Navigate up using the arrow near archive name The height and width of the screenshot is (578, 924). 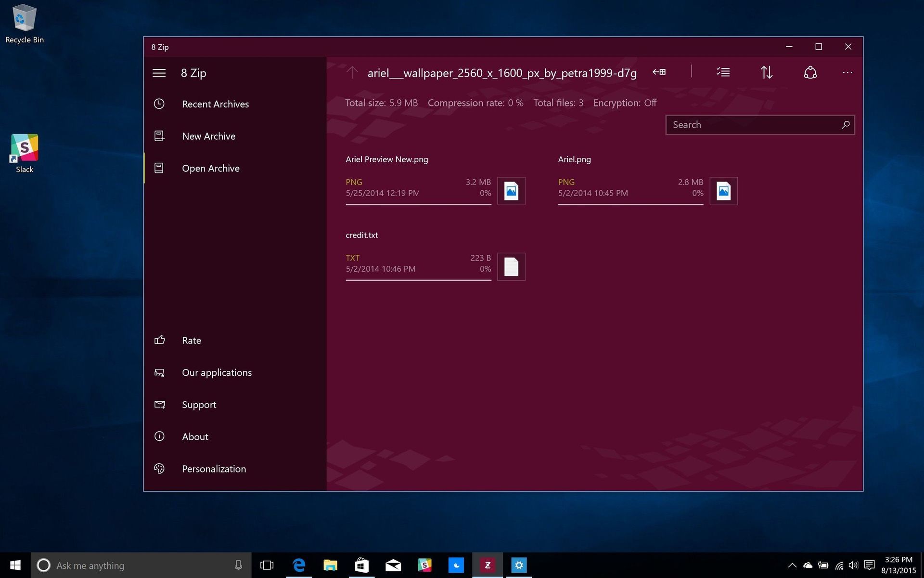click(x=352, y=72)
